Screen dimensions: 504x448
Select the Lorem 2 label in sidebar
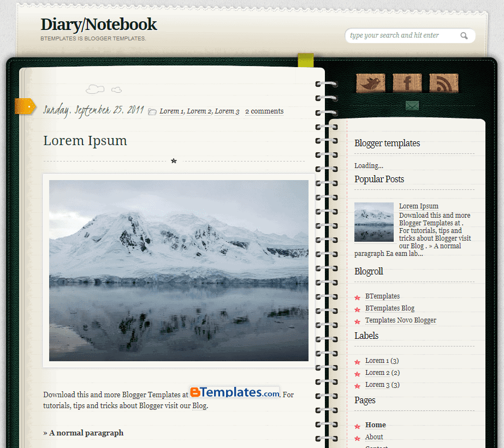click(x=377, y=373)
